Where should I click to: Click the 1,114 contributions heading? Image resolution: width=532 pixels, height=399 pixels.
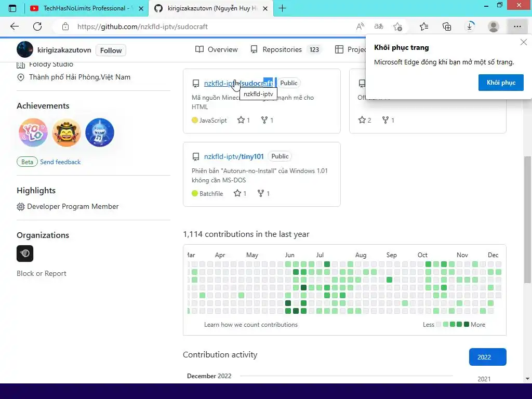(x=246, y=234)
